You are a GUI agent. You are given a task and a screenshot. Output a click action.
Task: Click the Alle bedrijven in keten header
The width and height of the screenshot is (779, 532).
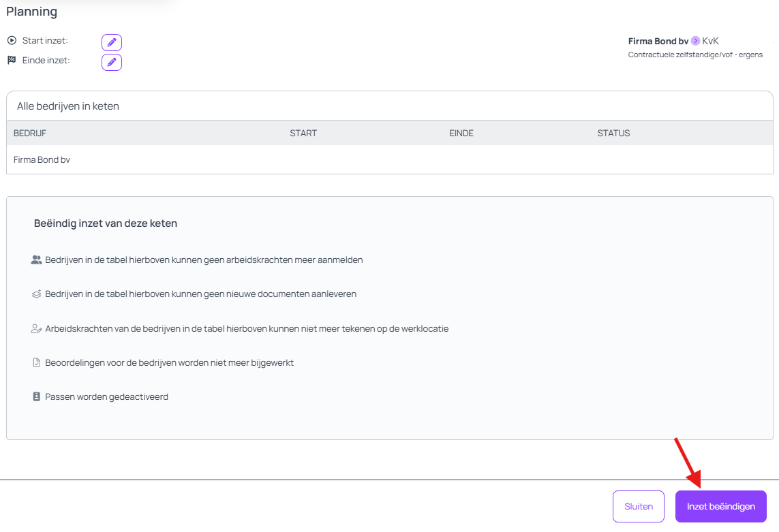point(68,106)
